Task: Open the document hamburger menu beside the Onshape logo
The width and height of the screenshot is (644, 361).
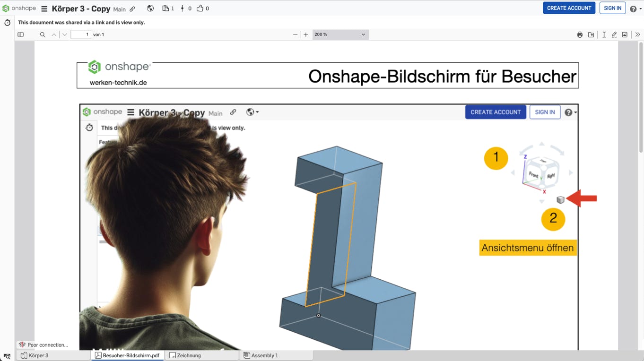Action: (x=44, y=9)
